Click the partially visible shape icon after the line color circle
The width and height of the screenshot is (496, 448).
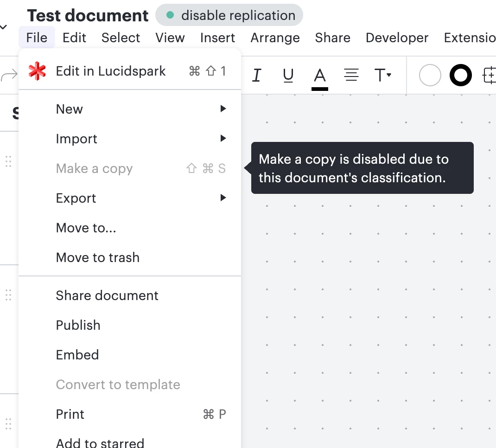tap(490, 75)
